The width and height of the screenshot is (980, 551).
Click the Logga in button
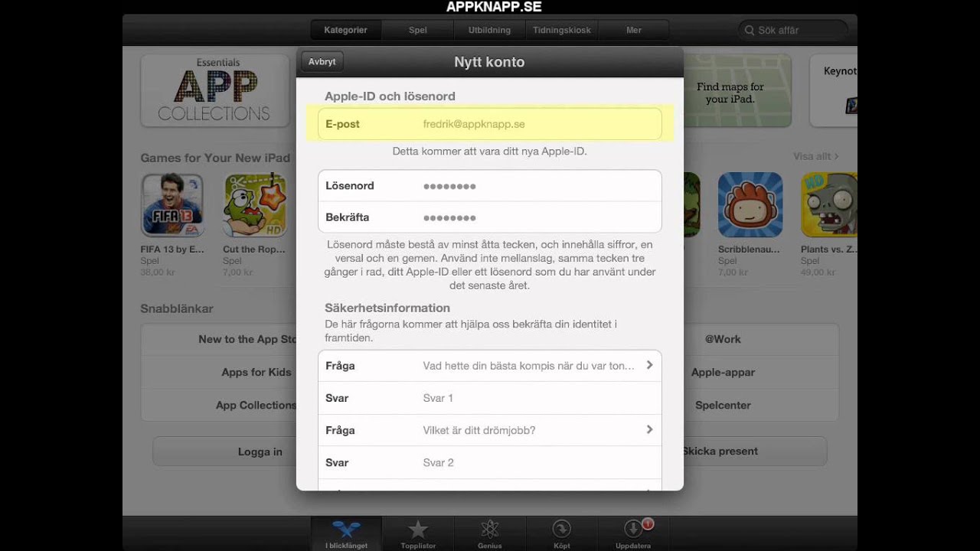point(225,452)
